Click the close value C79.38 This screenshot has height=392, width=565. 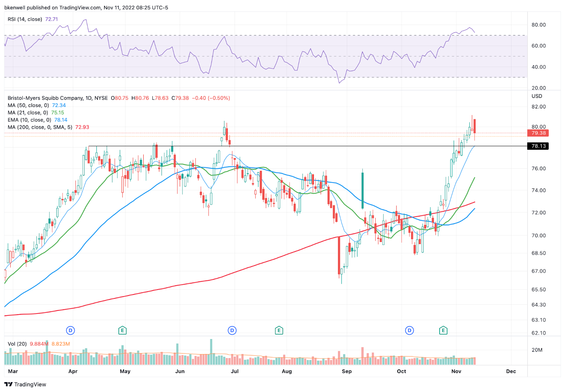coord(180,98)
